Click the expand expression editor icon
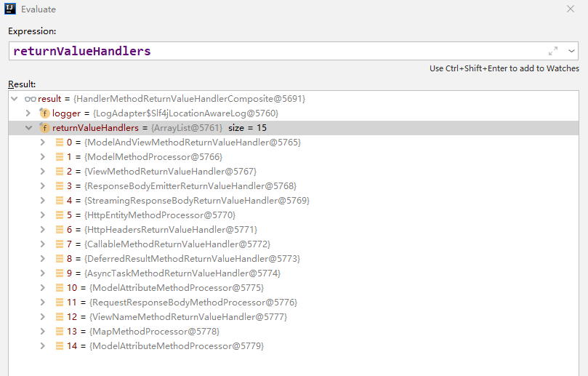This screenshot has width=588, height=376. tap(553, 51)
